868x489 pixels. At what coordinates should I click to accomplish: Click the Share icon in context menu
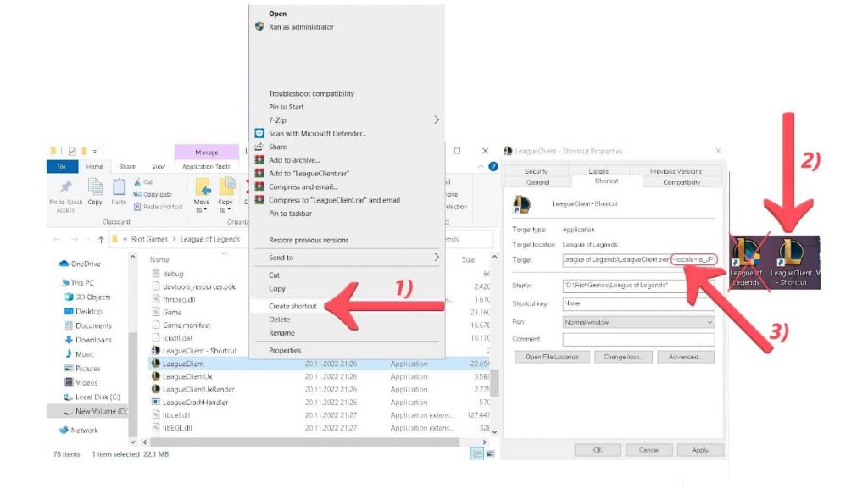(259, 147)
